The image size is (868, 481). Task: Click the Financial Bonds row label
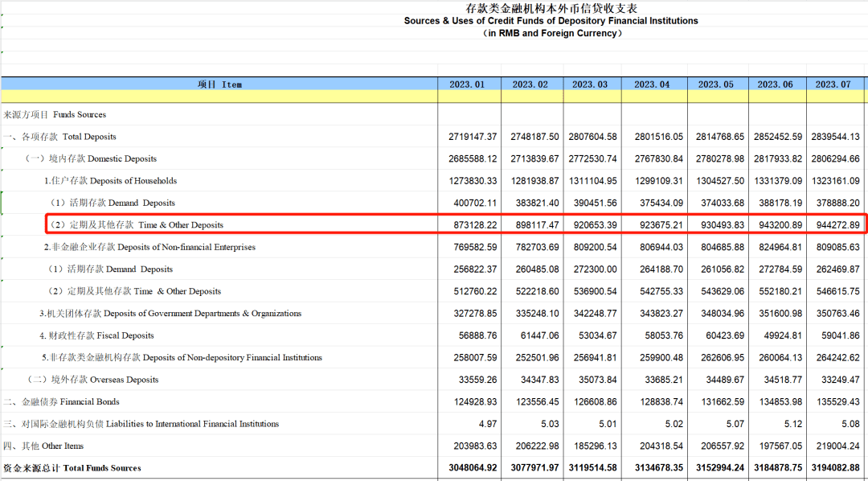[61, 401]
